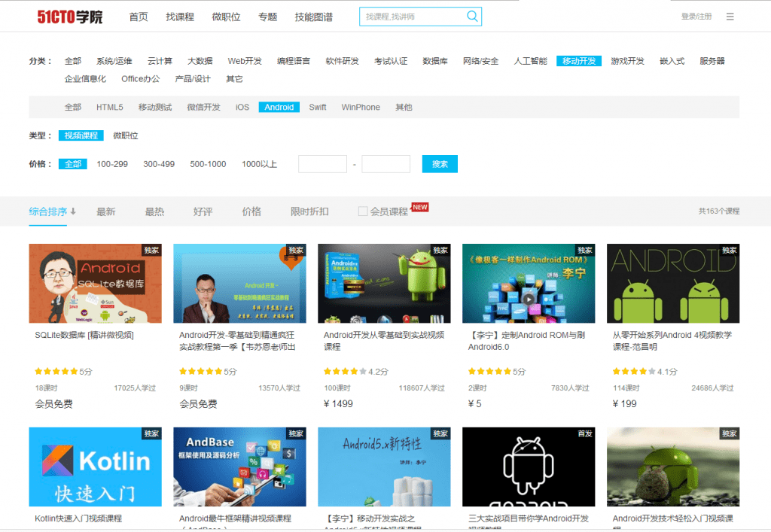771x532 pixels.
Task: Switch to the 找课程 menu item
Action: (x=179, y=16)
